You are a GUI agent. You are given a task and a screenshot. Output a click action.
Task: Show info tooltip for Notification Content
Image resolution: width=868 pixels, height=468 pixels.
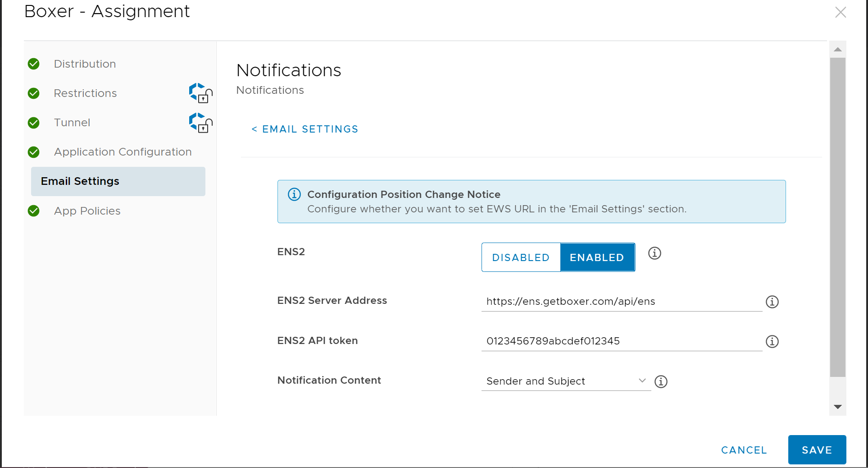(661, 381)
